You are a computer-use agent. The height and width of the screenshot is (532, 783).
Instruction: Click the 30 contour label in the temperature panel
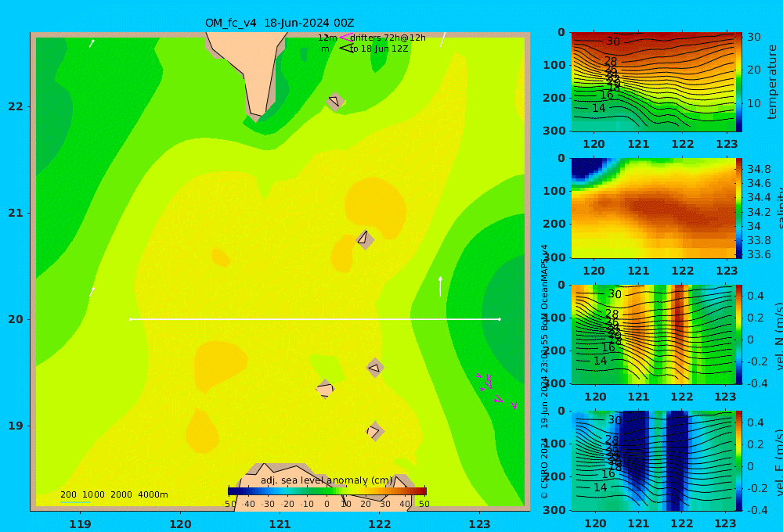pos(613,41)
